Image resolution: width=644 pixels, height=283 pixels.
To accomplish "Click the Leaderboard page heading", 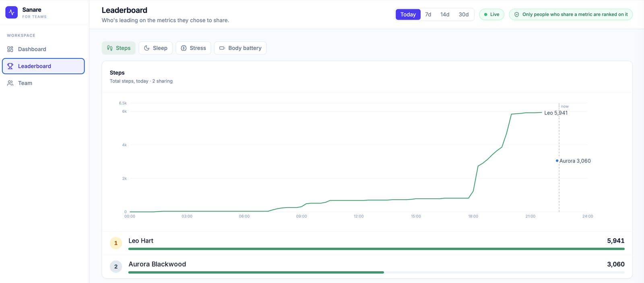I will (x=124, y=10).
